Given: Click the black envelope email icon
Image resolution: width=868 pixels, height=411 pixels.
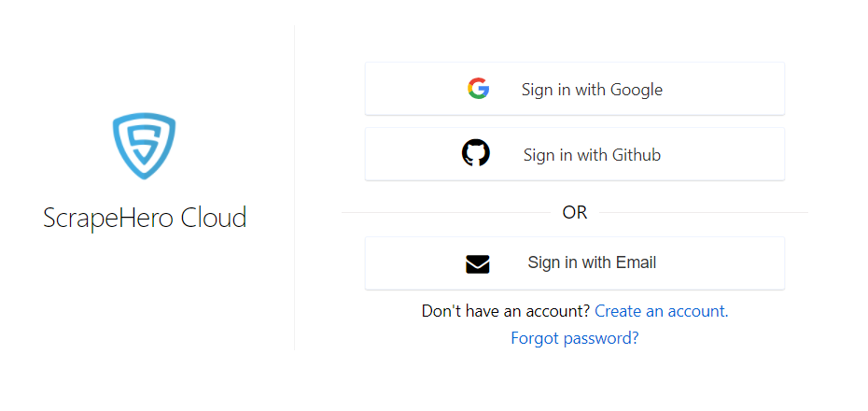Looking at the screenshot, I should 478,264.
